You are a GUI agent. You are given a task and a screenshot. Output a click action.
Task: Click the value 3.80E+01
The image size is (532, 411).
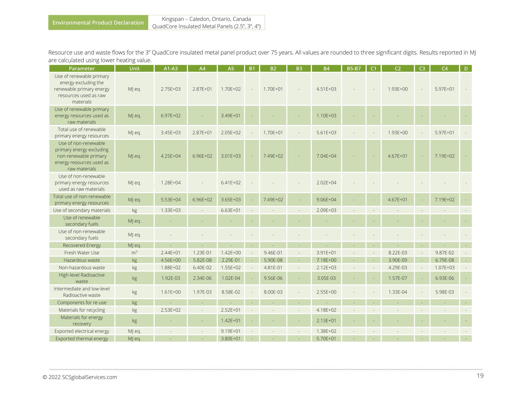point(231,338)
